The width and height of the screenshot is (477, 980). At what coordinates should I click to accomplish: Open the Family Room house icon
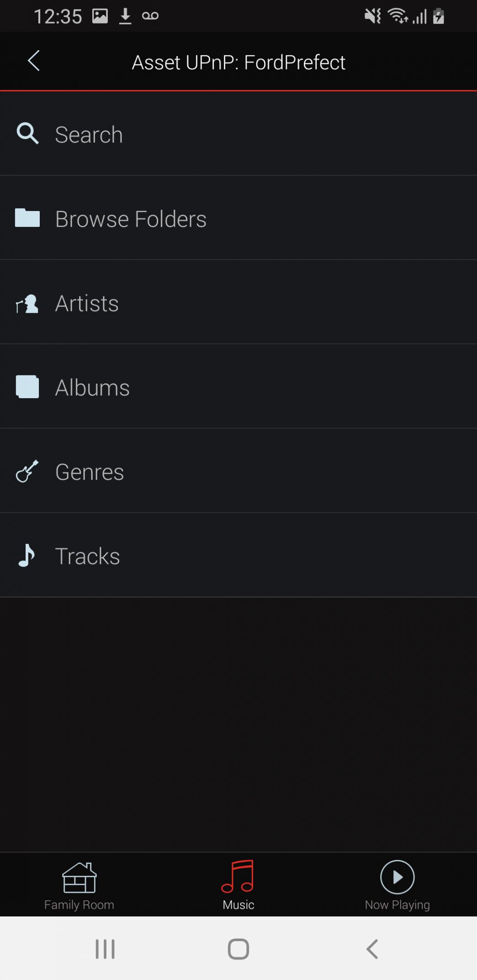[79, 877]
